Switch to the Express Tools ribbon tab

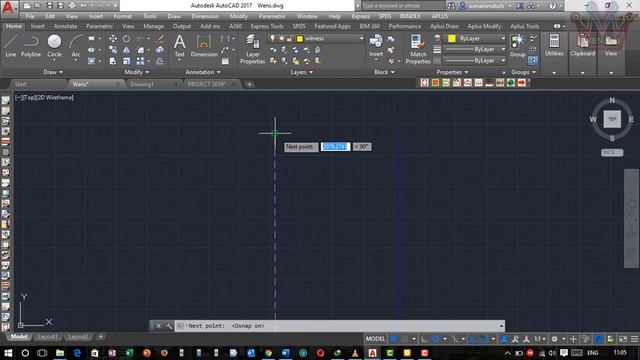coord(267,26)
